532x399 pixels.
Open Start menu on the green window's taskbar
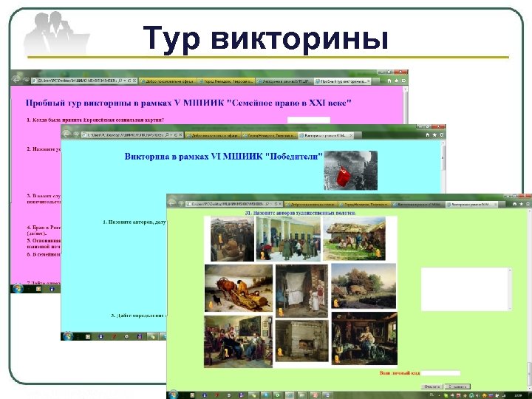[173, 395]
